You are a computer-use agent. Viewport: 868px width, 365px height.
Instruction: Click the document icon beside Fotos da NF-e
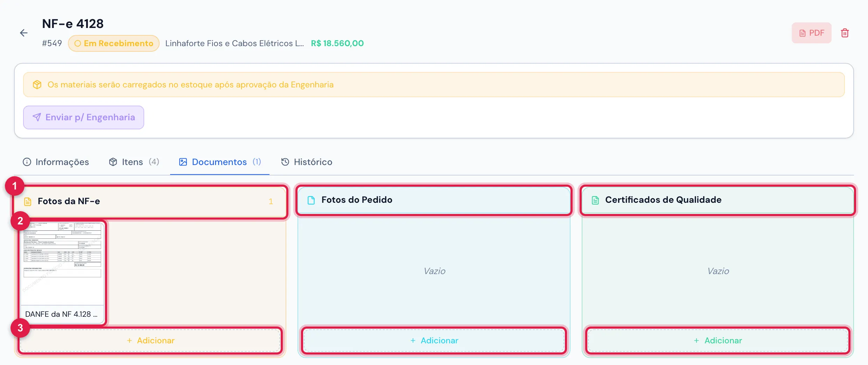pyautogui.click(x=28, y=201)
